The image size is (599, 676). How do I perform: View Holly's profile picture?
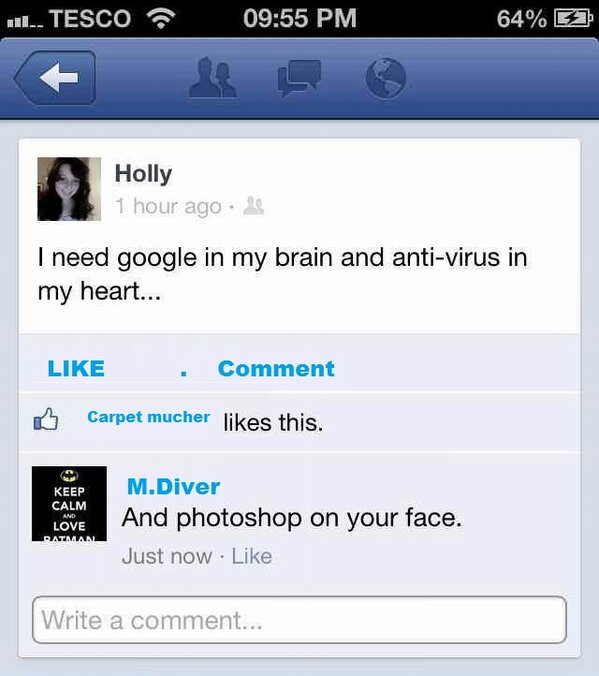point(69,189)
